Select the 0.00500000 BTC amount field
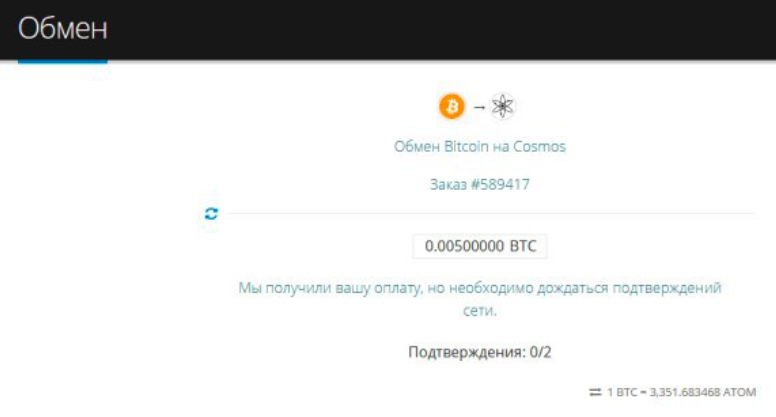Image resolution: width=776 pixels, height=417 pixels. 480,246
